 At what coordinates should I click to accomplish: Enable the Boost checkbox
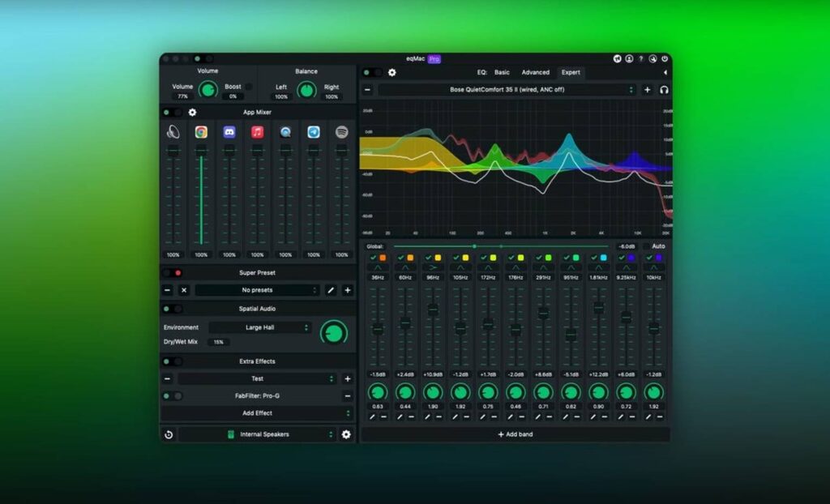[x=248, y=86]
